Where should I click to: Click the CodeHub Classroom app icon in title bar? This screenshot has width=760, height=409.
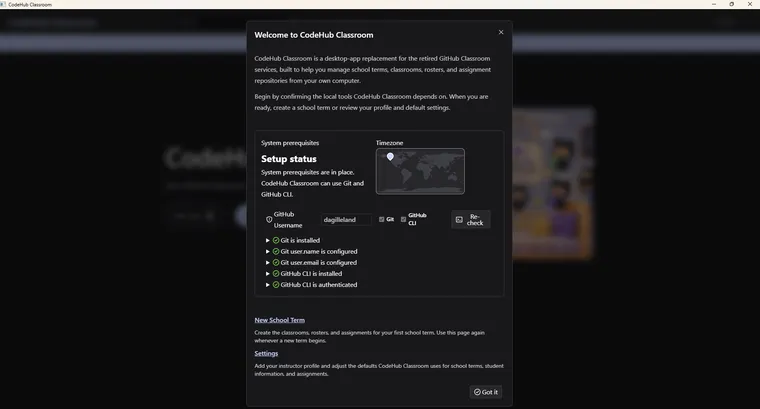coord(3,4)
